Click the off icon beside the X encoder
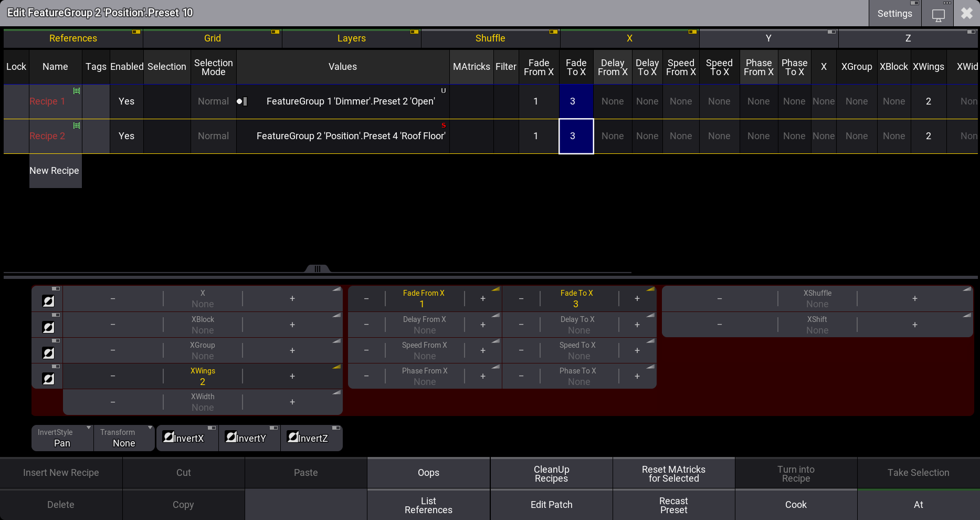This screenshot has width=980, height=520. click(48, 301)
